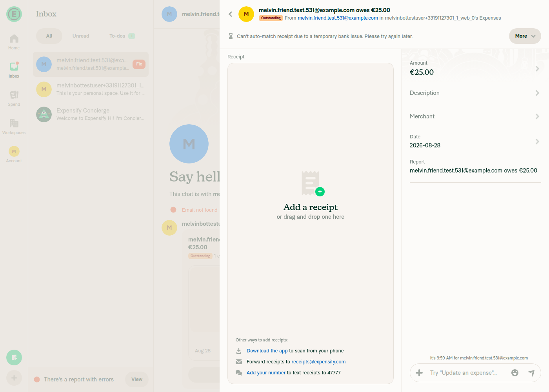Click the receipts@expensify.com link
This screenshot has height=392, width=549.
coord(318,362)
